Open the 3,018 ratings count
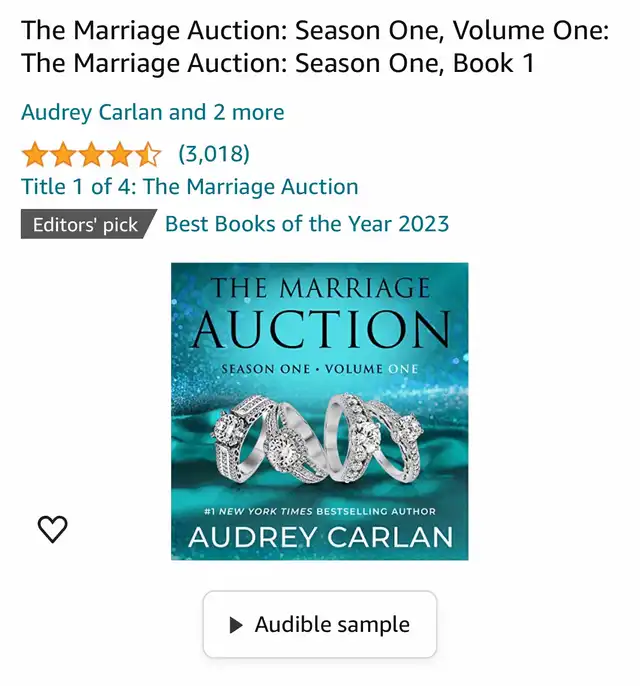Image resolution: width=640 pixels, height=686 pixels. point(214,154)
